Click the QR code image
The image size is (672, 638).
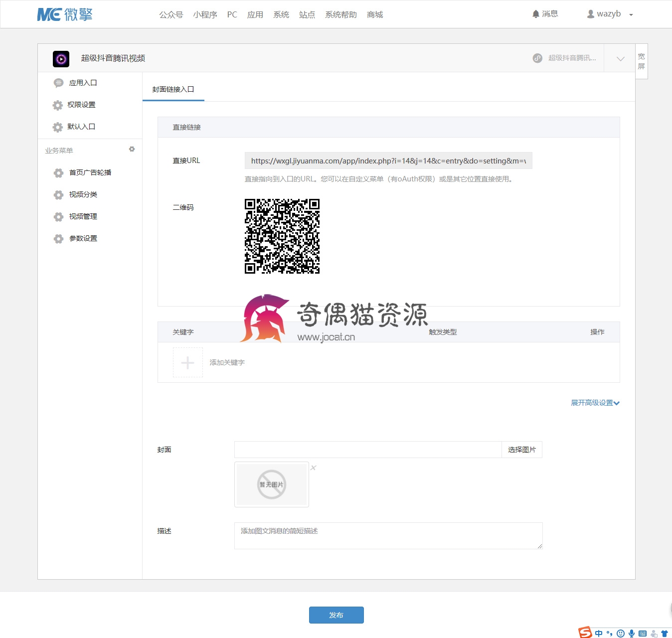[282, 236]
